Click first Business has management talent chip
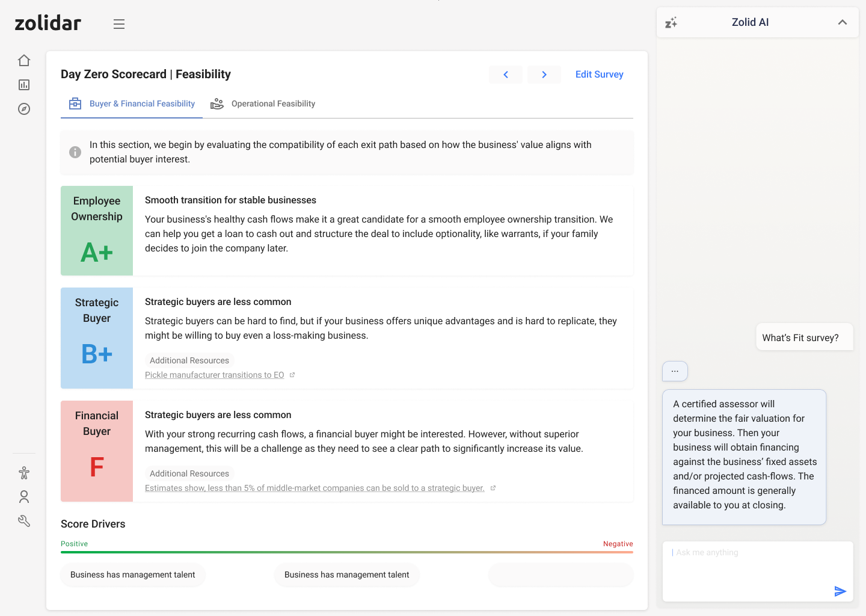Screen dimensions: 866x616 tap(133, 575)
